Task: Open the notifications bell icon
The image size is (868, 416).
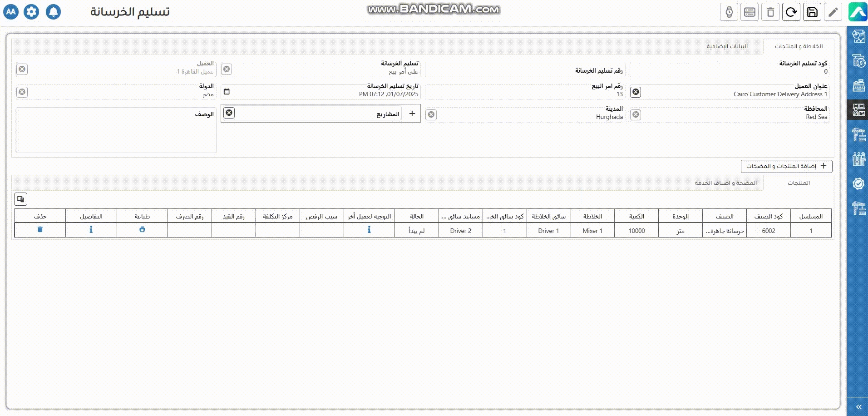Action: pos(53,12)
